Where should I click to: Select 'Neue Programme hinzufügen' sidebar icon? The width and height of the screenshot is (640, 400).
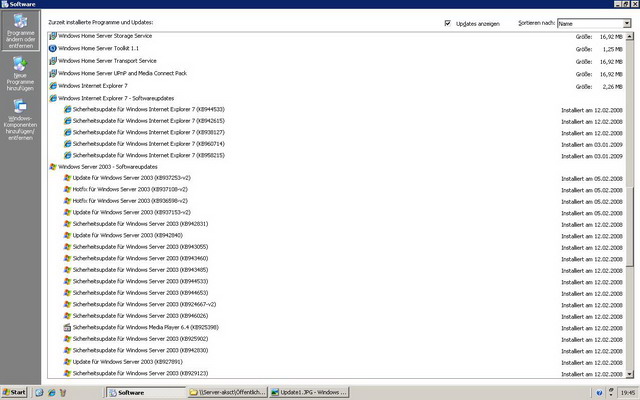coord(20,74)
